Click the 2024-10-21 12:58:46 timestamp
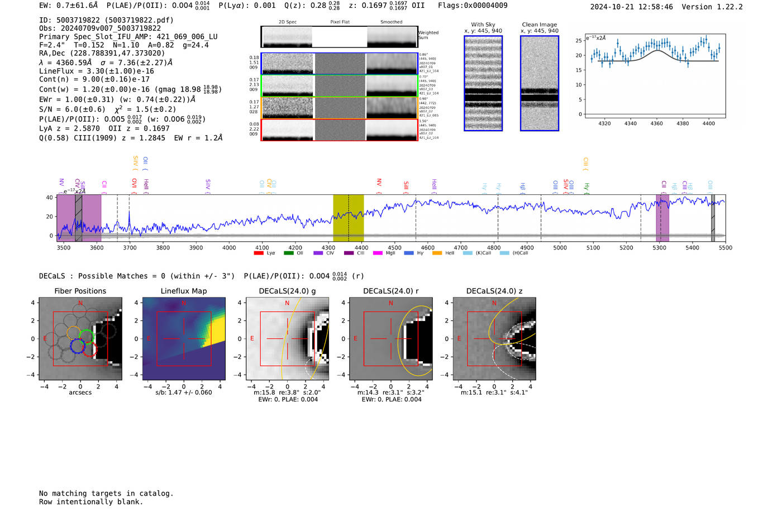This screenshot has width=782, height=532. pos(632,7)
